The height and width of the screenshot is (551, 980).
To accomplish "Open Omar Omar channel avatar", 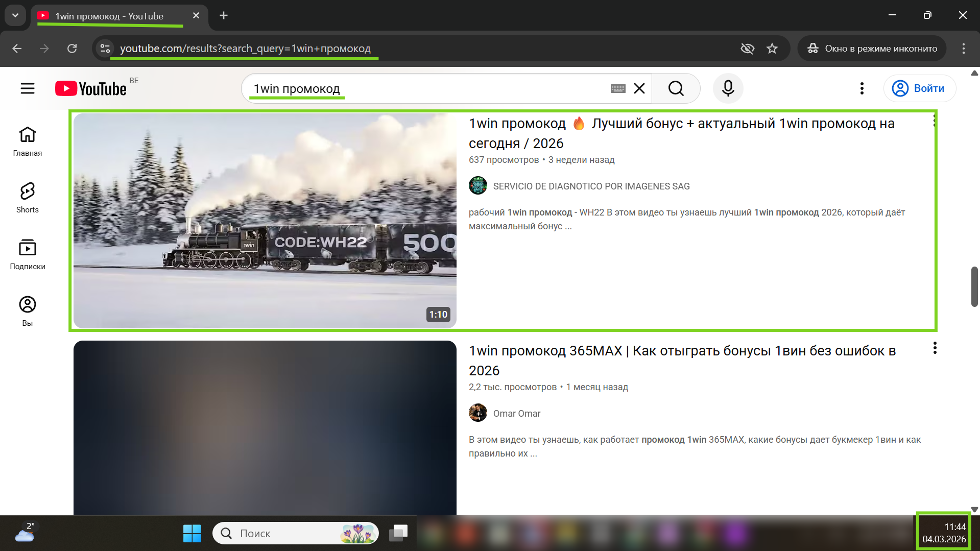I will 478,413.
